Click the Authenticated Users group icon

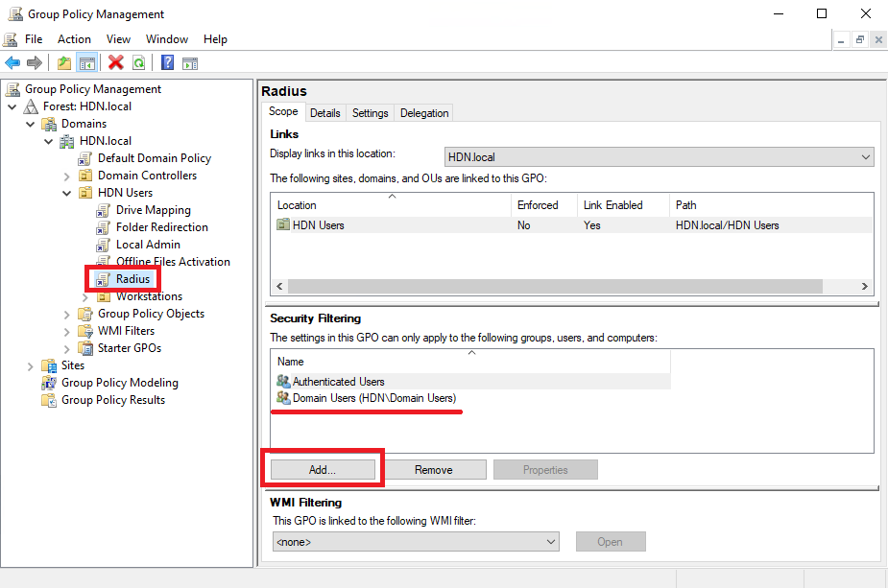tap(283, 382)
